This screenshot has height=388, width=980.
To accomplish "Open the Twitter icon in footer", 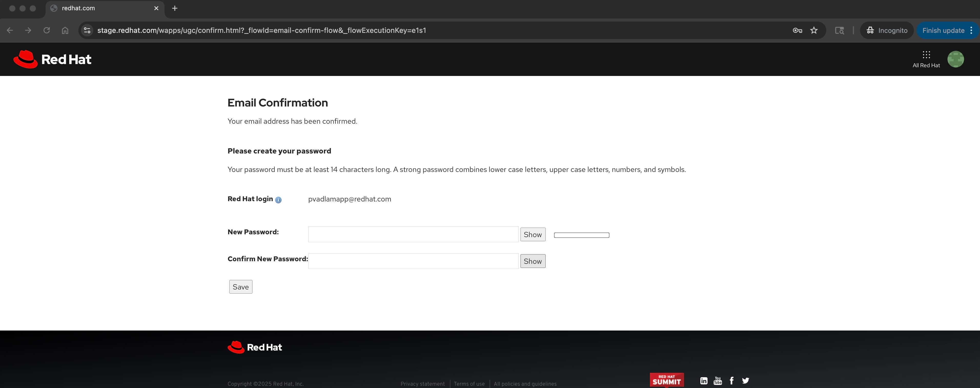I will 745,380.
